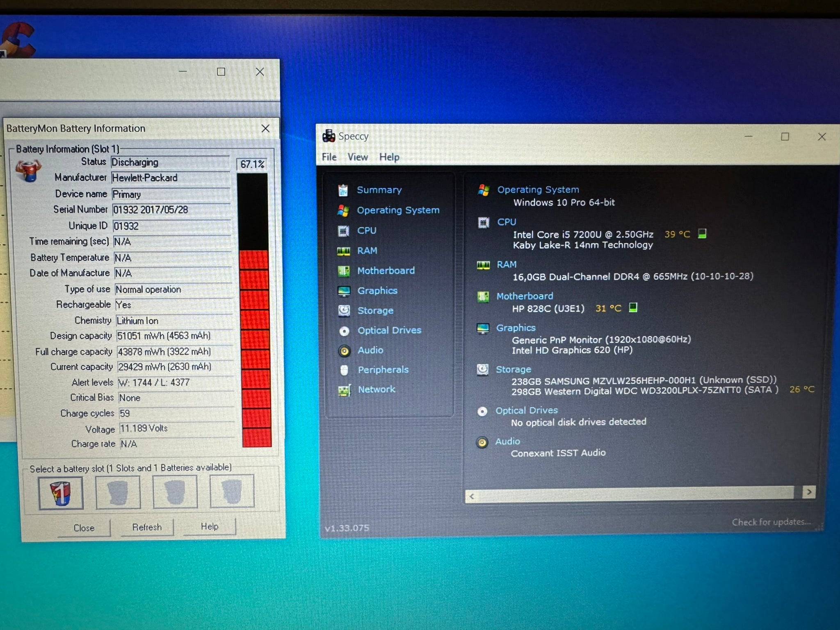
Task: Click the Operating System sidebar icon in Speccy
Action: tap(343, 210)
